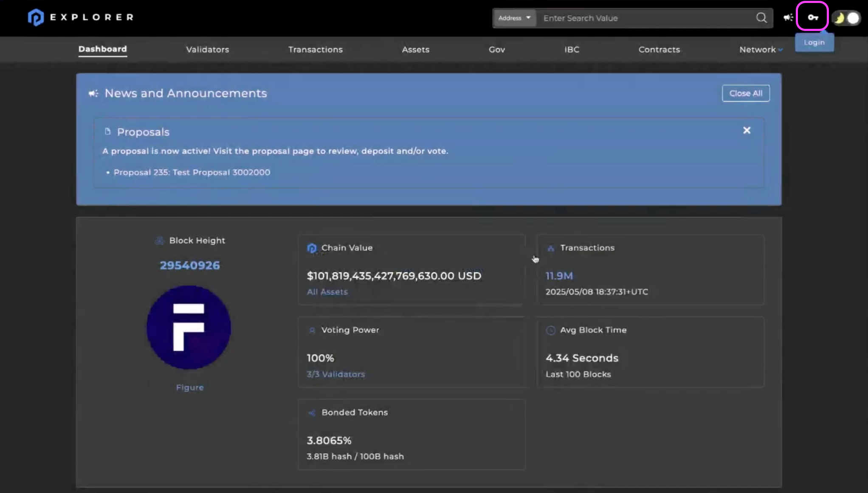Click the key Login icon
The height and width of the screenshot is (493, 868).
(812, 17)
